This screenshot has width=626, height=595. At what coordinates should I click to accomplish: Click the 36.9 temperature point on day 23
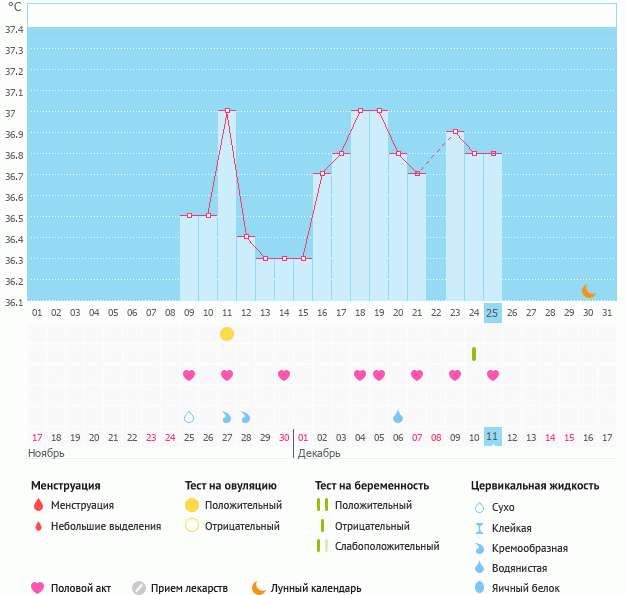(x=455, y=132)
